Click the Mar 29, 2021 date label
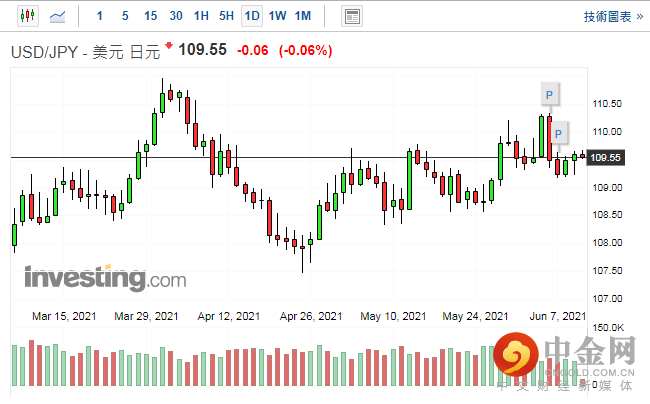 [x=146, y=316]
